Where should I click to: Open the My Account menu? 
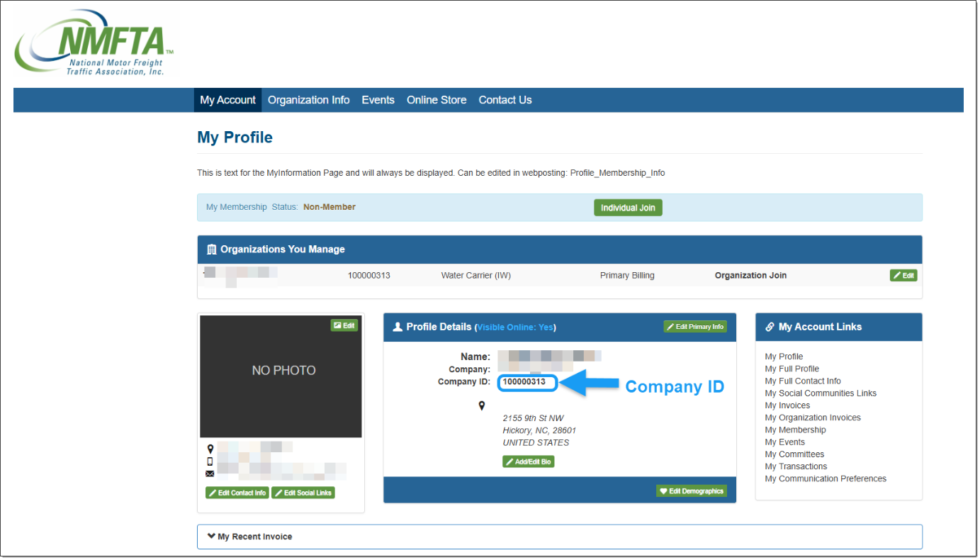click(227, 100)
